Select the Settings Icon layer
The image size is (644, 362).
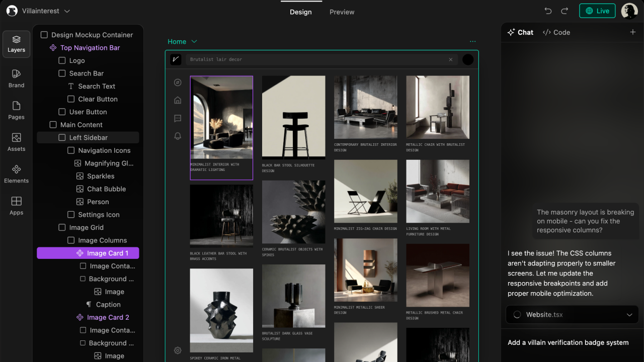point(93,215)
